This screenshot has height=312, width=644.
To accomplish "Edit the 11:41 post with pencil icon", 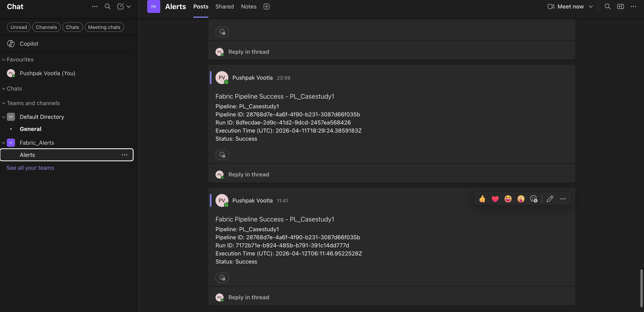I will tap(550, 199).
